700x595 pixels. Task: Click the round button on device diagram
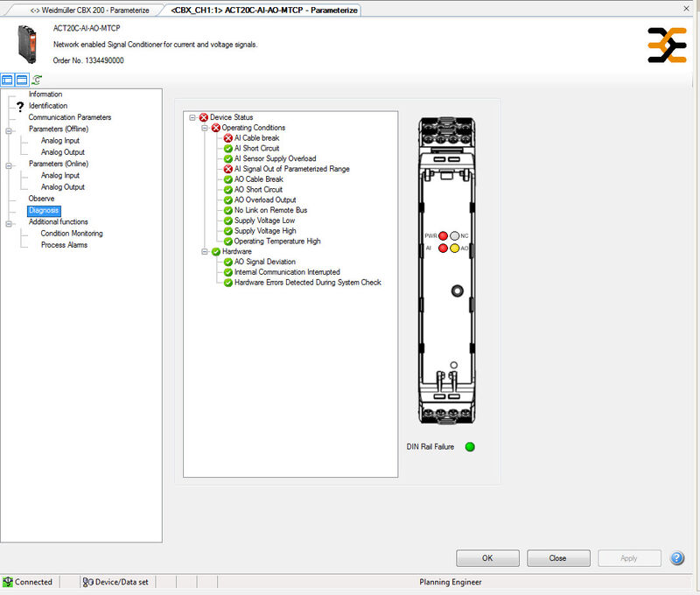(x=457, y=291)
